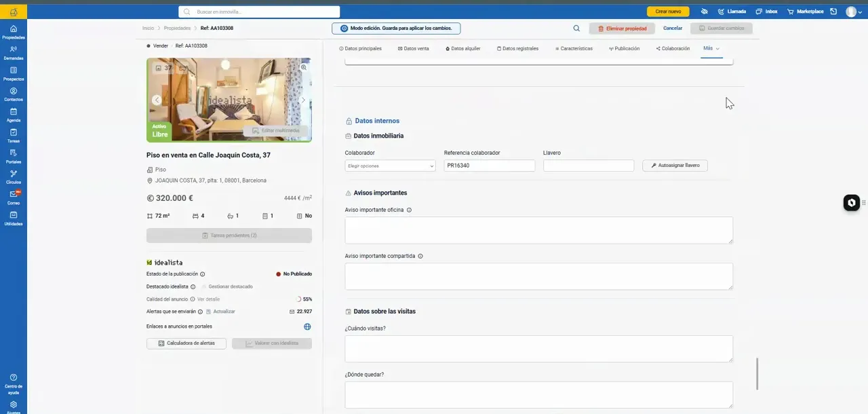Click the Crear nuevo button
Image resolution: width=868 pixels, height=414 pixels.
tap(668, 12)
